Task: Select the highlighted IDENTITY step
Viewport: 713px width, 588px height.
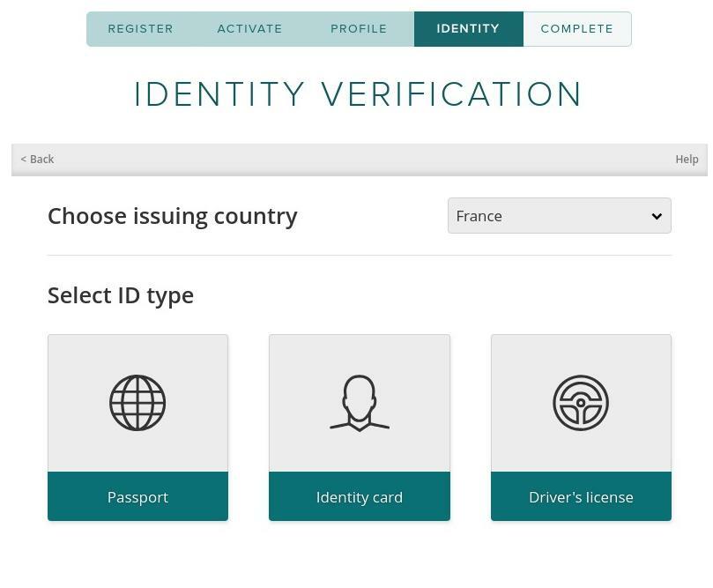Action: 468,28
